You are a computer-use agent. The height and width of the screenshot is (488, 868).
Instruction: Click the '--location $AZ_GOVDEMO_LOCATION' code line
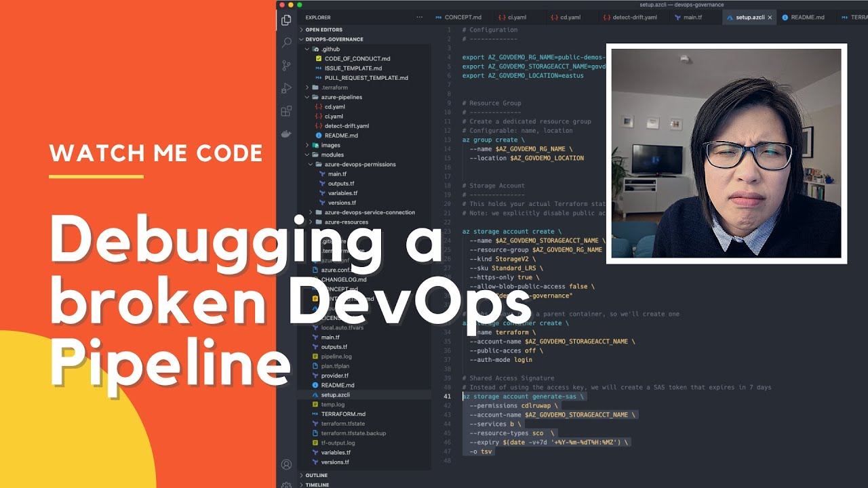[x=527, y=158]
